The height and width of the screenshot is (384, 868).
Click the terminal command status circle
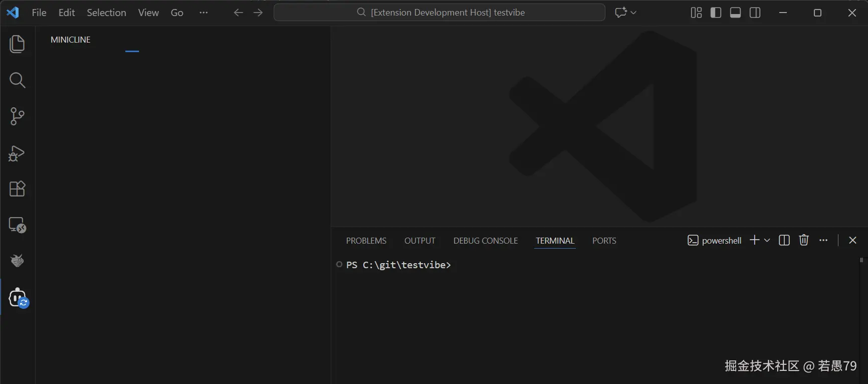(x=339, y=264)
